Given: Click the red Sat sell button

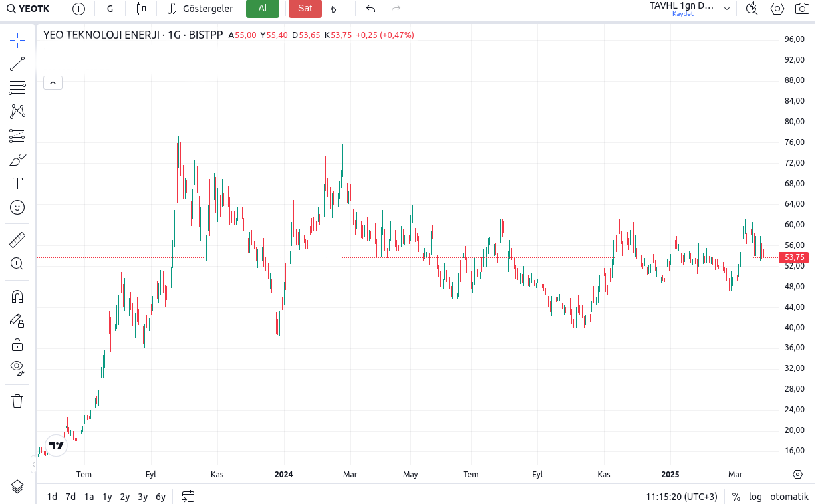Looking at the screenshot, I should tap(305, 9).
